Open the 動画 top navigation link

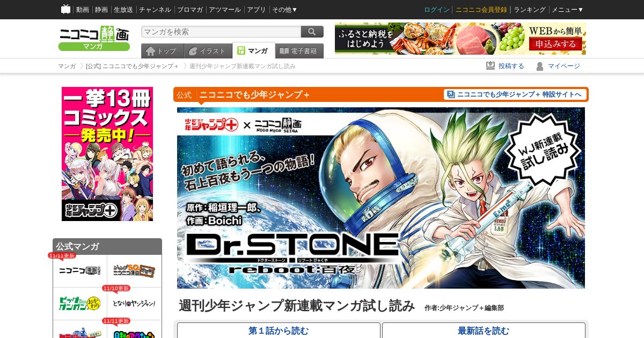(x=83, y=10)
